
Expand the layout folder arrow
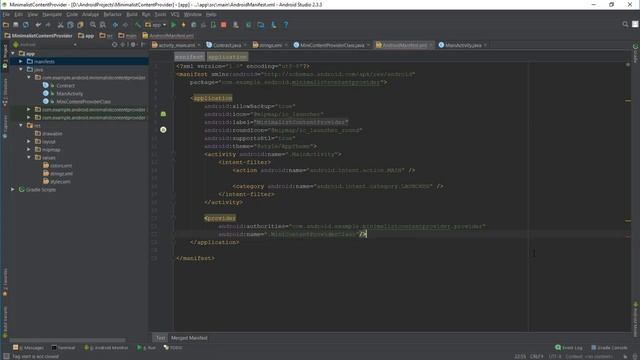click(29, 142)
